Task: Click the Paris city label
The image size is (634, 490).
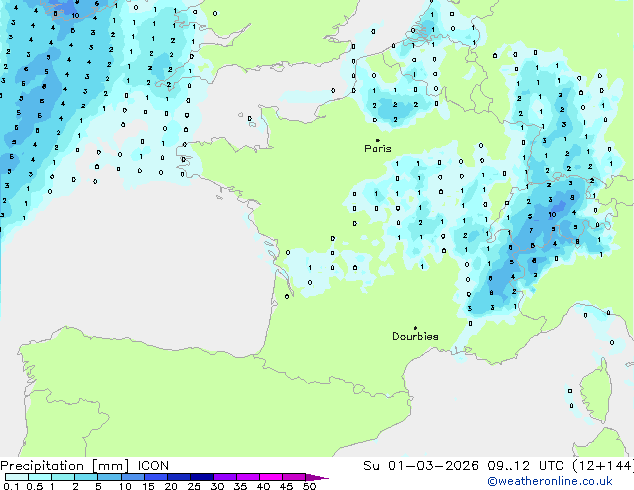Action: pyautogui.click(x=378, y=149)
